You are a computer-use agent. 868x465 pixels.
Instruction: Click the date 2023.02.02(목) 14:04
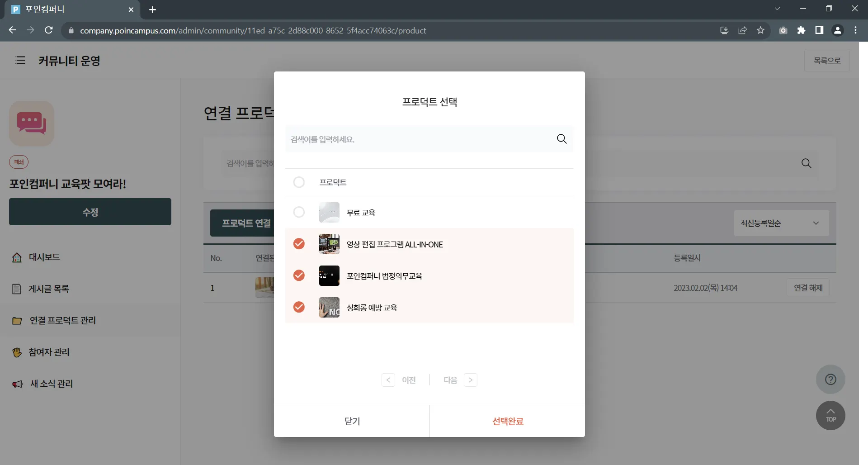[705, 288]
